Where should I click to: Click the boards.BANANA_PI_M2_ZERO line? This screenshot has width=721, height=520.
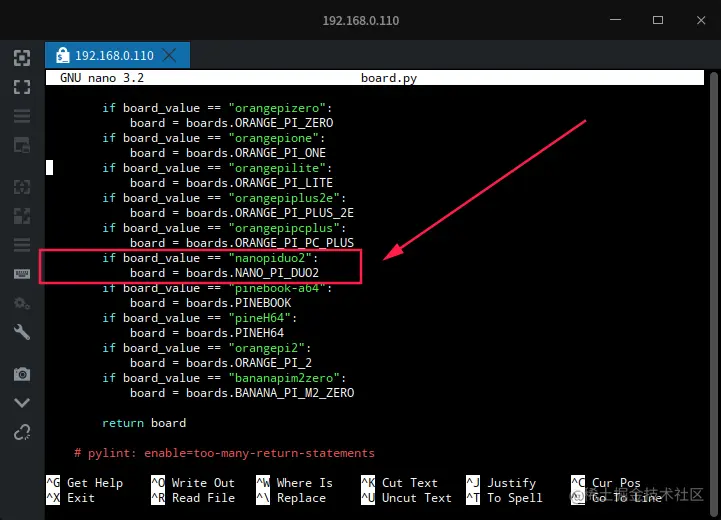click(242, 393)
